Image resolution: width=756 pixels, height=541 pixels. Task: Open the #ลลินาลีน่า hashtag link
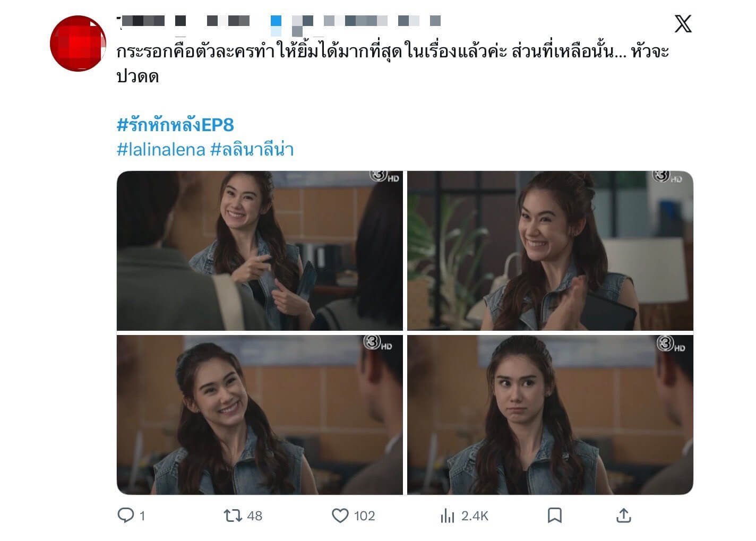click(252, 150)
